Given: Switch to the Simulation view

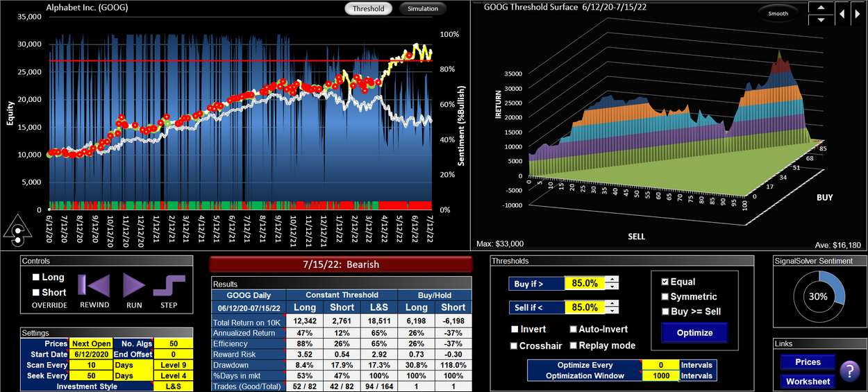Looking at the screenshot, I should (x=422, y=9).
